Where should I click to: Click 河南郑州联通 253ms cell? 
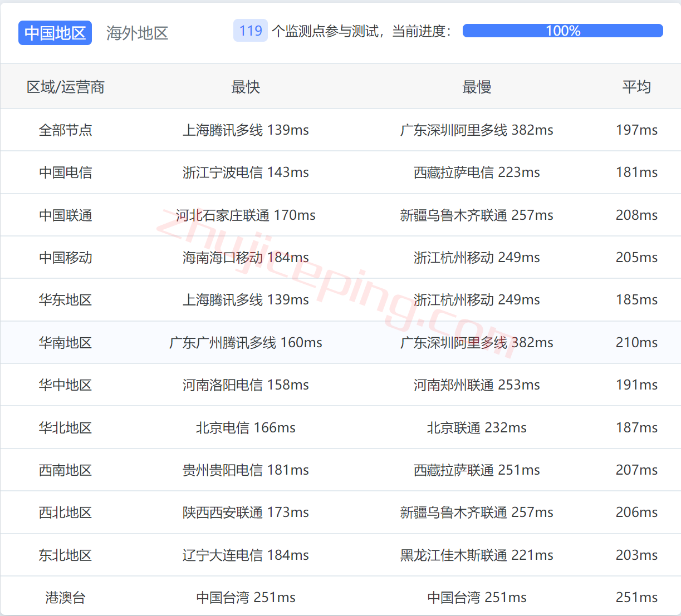[x=477, y=385]
